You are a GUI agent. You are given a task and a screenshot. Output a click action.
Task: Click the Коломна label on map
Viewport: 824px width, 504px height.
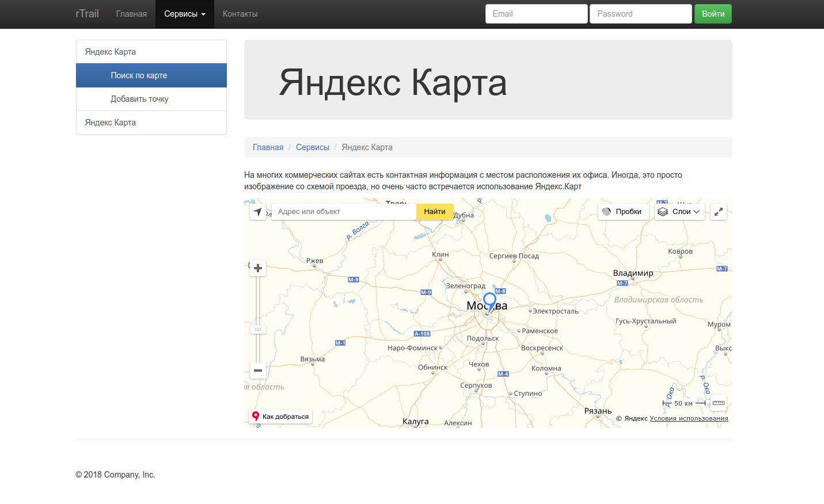[546, 368]
